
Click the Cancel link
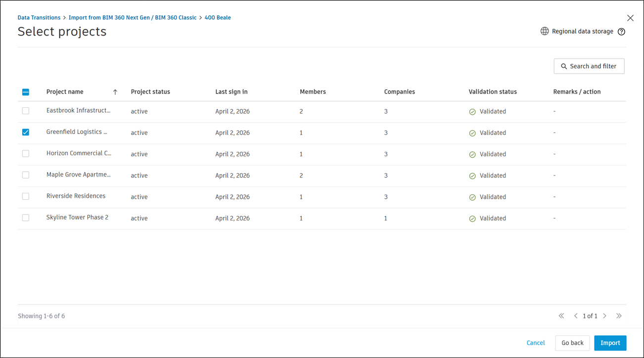(x=536, y=343)
